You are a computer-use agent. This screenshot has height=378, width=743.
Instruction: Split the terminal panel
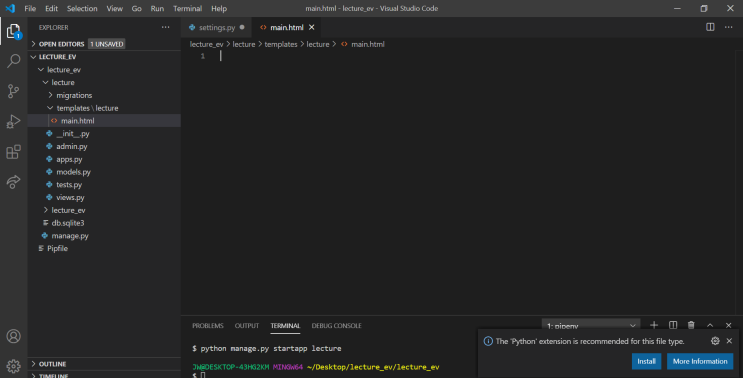[x=672, y=325]
